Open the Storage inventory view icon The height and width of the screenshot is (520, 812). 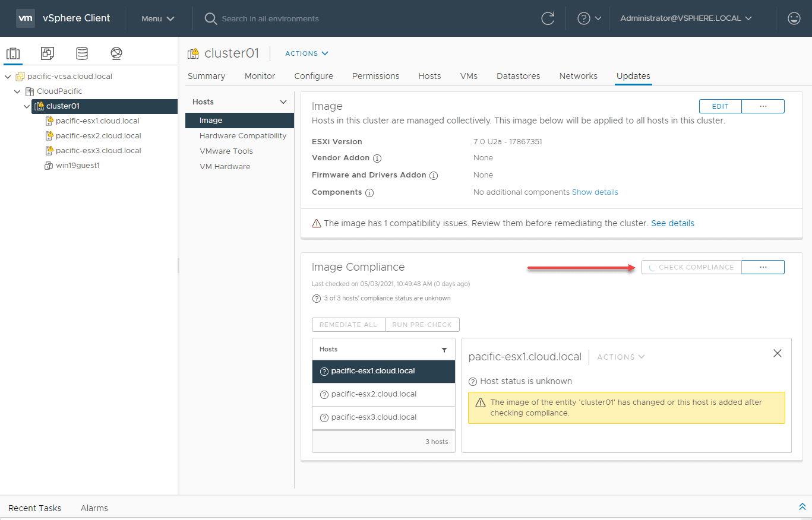tap(82, 53)
